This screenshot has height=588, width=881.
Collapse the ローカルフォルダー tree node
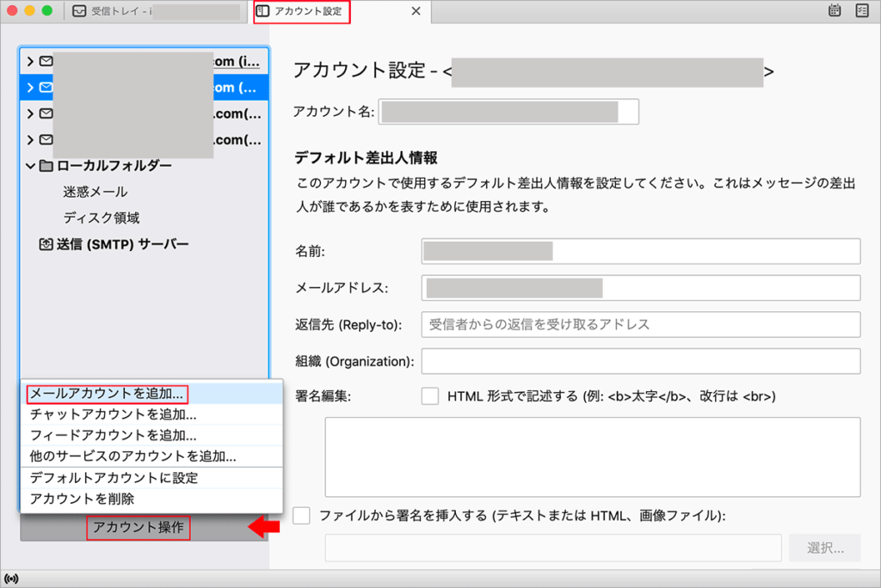[x=30, y=166]
